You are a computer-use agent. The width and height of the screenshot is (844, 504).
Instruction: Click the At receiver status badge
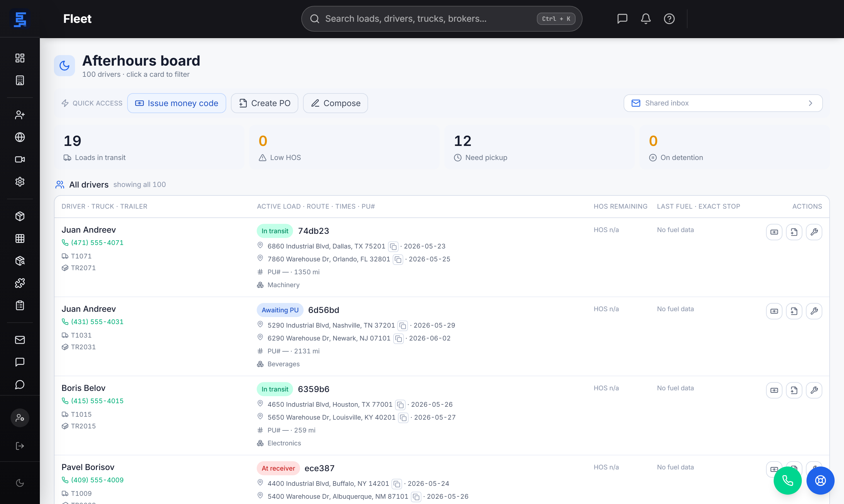click(278, 468)
